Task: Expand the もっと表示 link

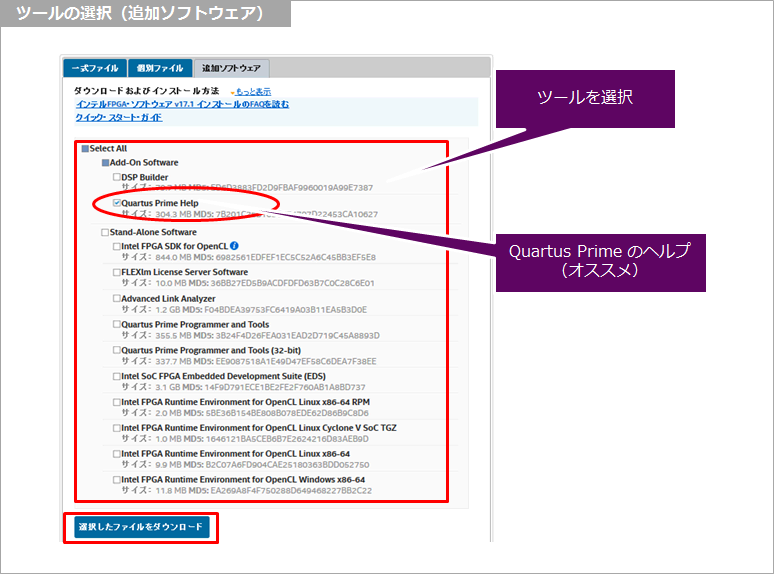Action: [253, 92]
